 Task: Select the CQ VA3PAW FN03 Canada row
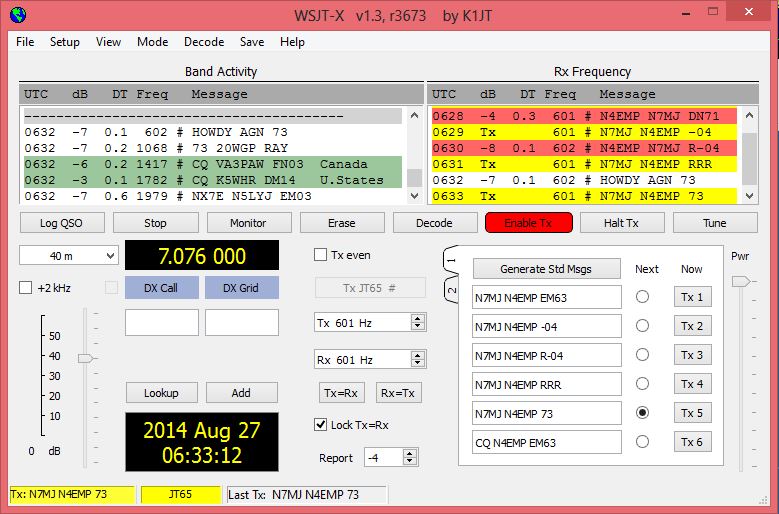[213, 164]
